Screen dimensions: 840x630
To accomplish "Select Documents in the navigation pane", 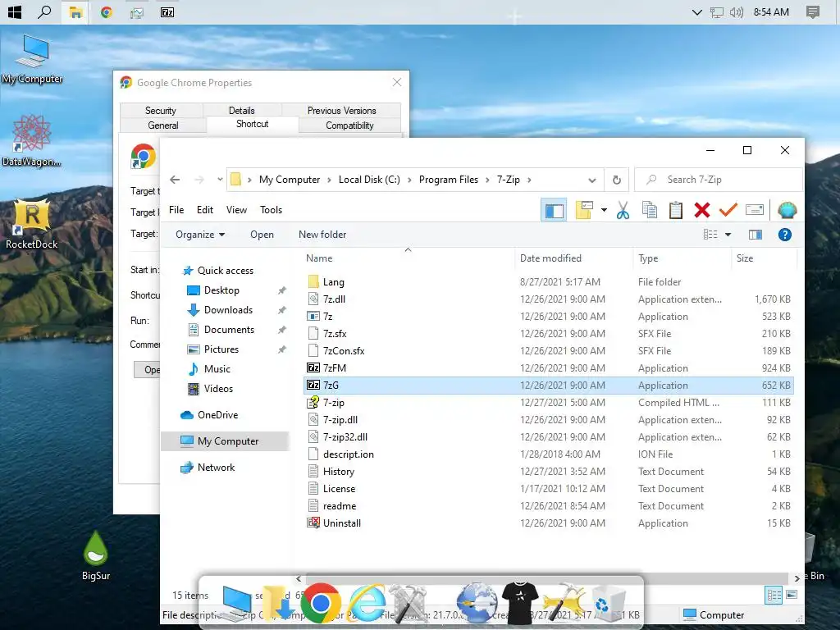I will 229,330.
